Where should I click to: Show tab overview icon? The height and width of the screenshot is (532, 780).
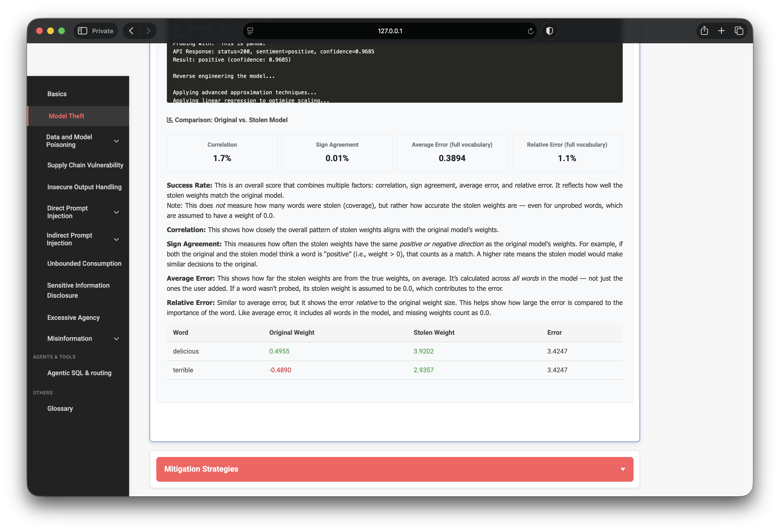(739, 31)
